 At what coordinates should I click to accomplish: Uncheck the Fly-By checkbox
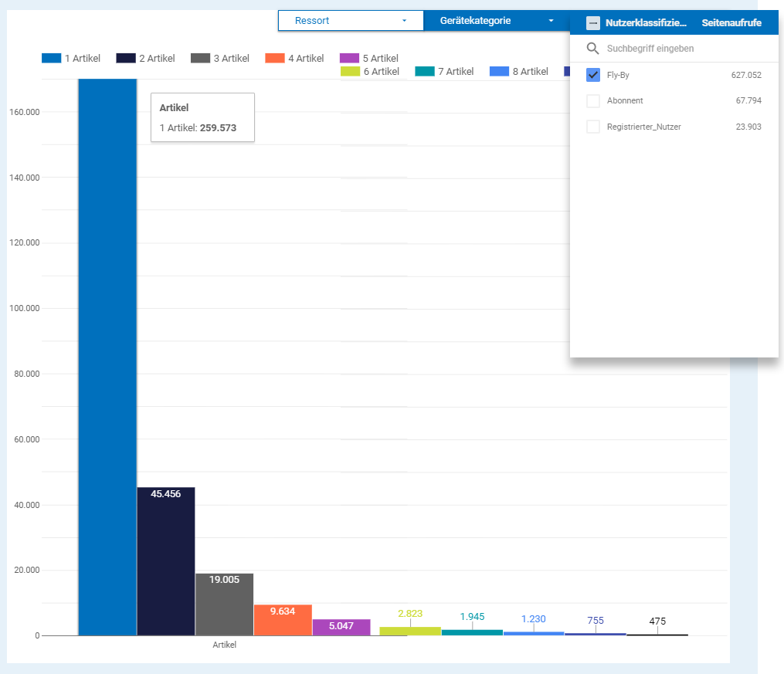(x=593, y=75)
